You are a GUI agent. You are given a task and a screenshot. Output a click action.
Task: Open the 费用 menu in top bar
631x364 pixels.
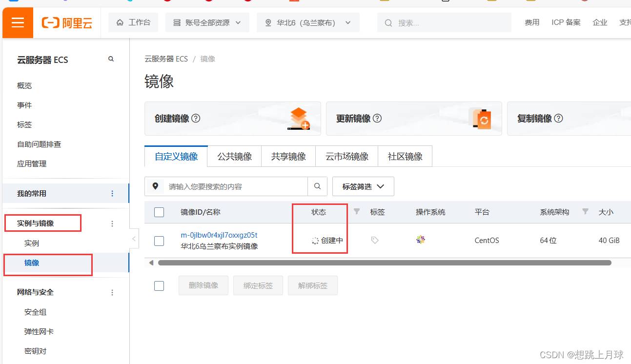point(532,22)
